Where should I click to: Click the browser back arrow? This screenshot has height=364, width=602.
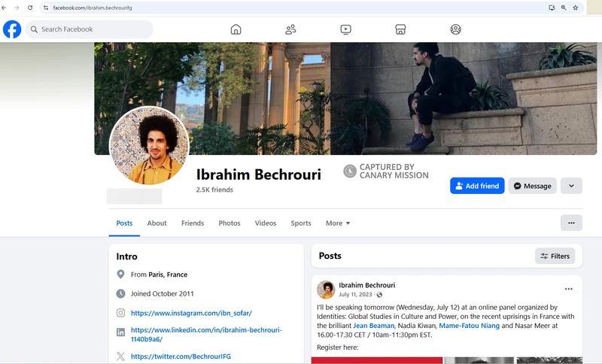point(5,8)
